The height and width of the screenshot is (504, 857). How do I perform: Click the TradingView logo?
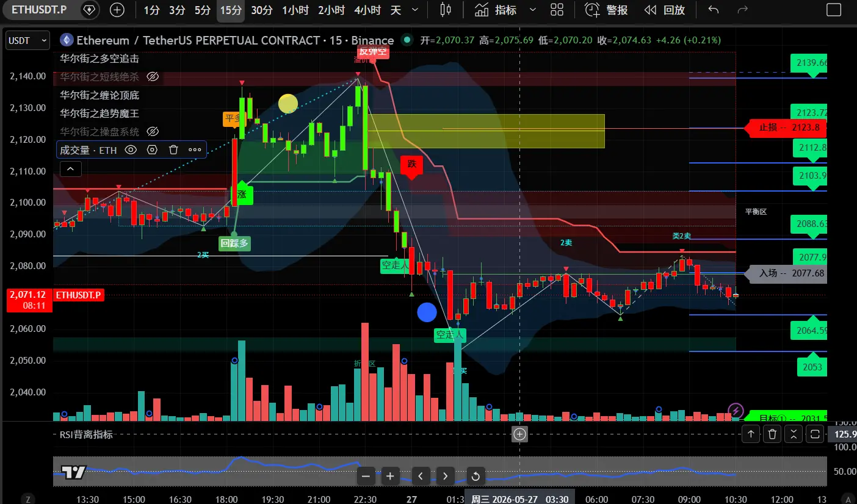[x=73, y=472]
